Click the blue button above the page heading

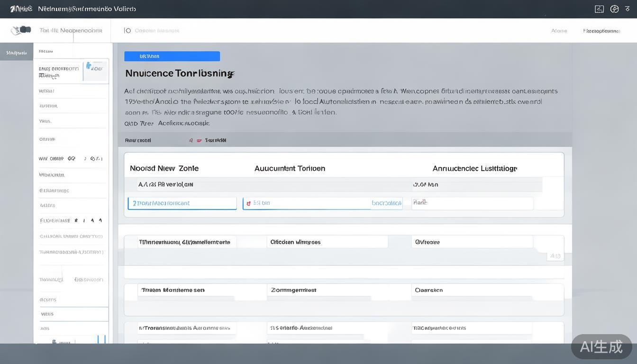pyautogui.click(x=172, y=56)
